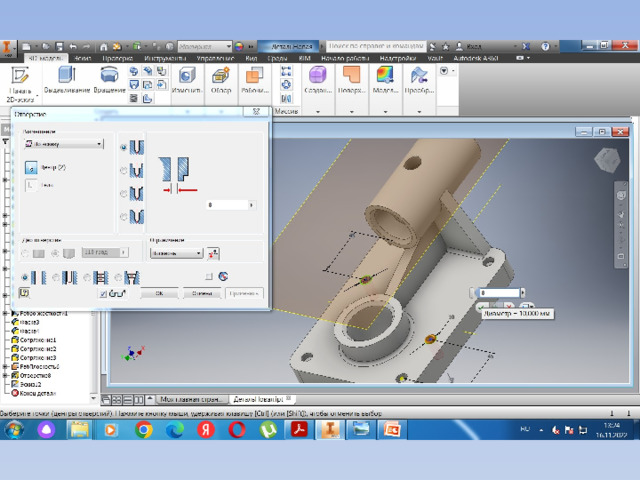Click the flip direction button beside termination
Image resolution: width=640 pixels, height=480 pixels.
(x=213, y=253)
